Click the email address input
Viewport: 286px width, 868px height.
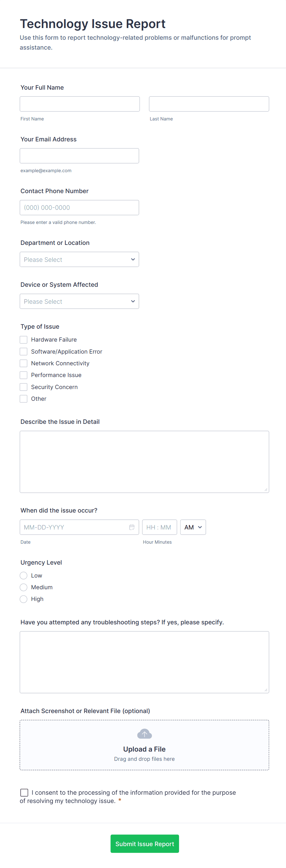[x=79, y=156]
